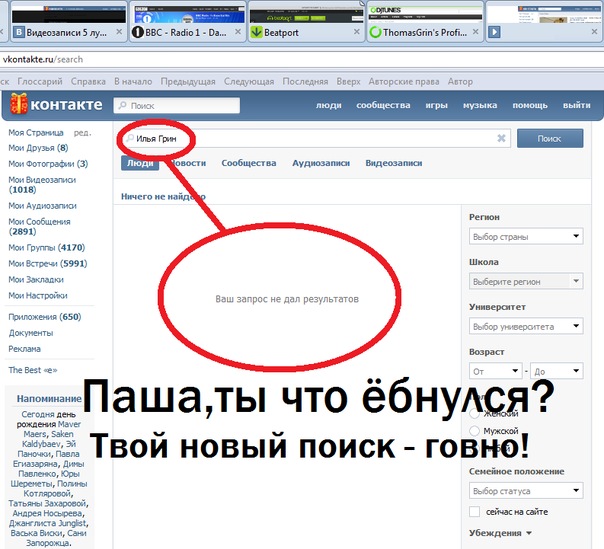Viewport: 604px width, 549px height.
Task: Expand the Выбор страны dropdown
Action: pyautogui.click(x=526, y=236)
